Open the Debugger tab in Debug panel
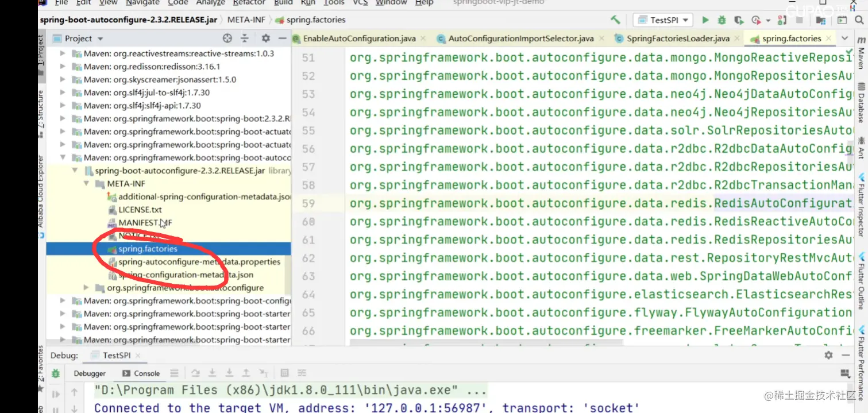868x413 pixels. tap(90, 373)
